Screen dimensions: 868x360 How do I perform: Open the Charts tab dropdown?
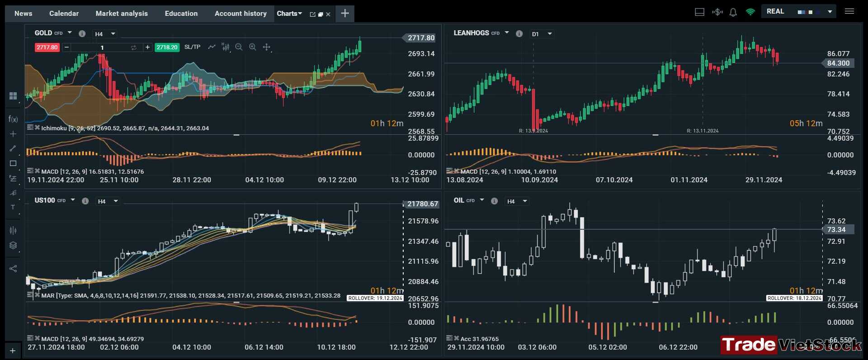pos(289,14)
